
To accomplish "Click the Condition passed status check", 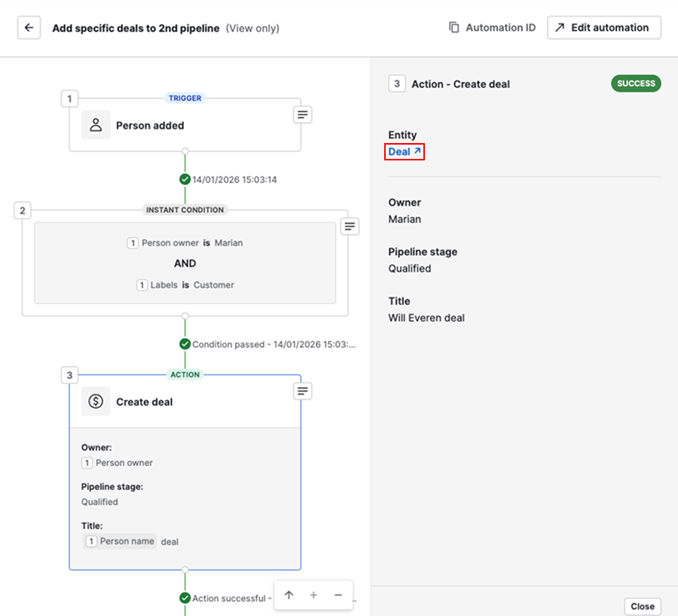I will (185, 344).
